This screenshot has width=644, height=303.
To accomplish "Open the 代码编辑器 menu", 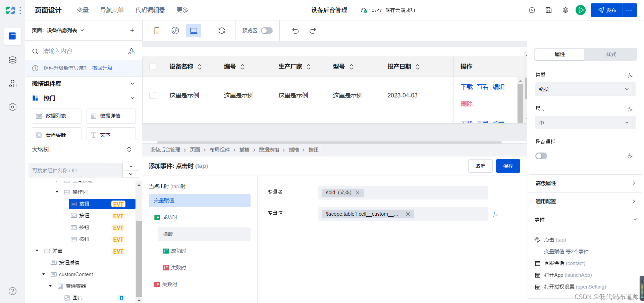I will (x=150, y=10).
